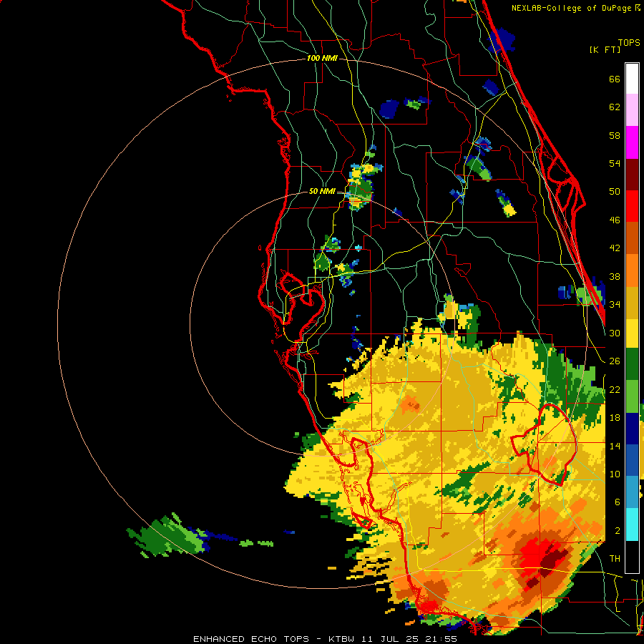Click legend value 46
Viewport: 644px width, 644px height.
point(615,220)
